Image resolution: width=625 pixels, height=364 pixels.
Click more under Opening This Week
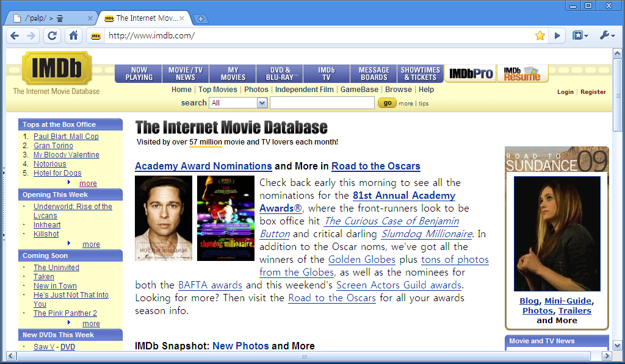click(92, 244)
